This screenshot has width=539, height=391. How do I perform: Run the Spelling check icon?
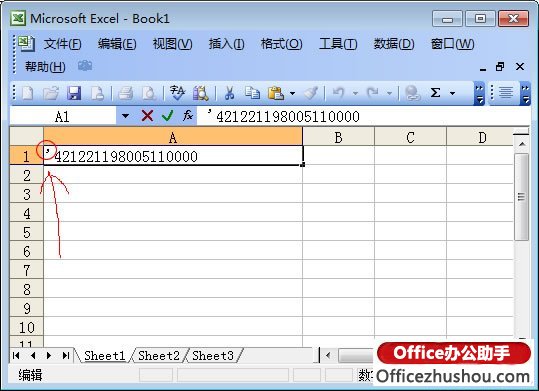(x=177, y=93)
